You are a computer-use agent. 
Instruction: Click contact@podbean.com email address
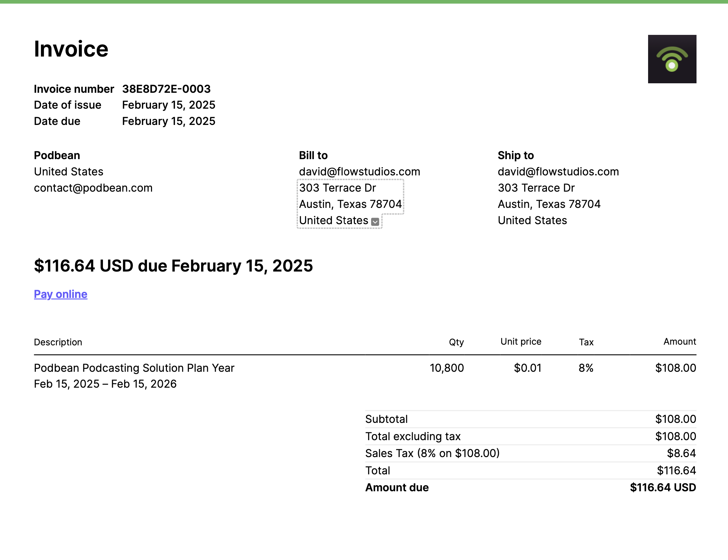click(93, 188)
